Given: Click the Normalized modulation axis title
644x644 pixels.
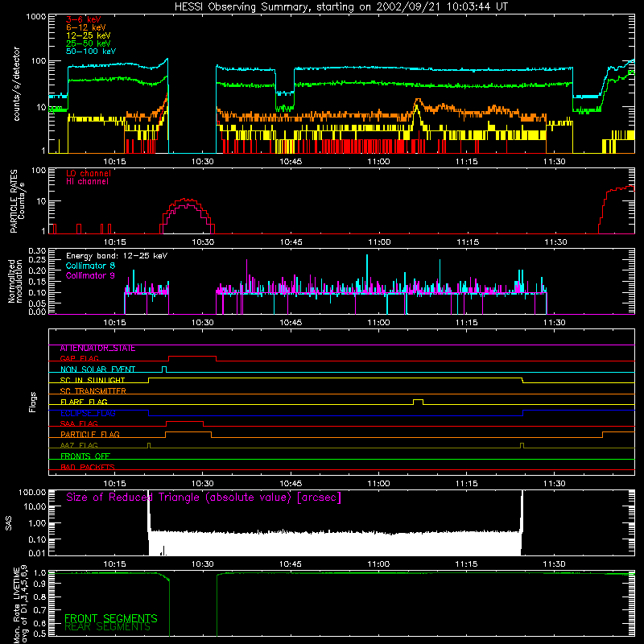Looking at the screenshot, I should tap(14, 281).
